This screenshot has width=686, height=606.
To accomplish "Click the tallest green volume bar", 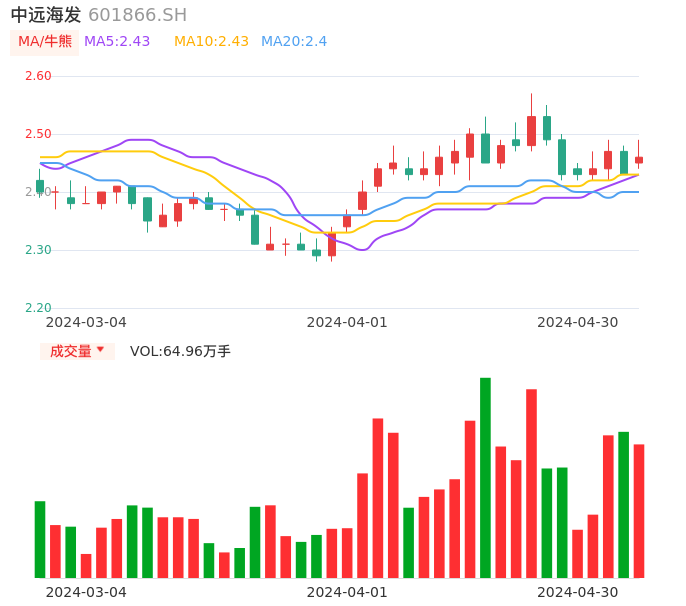I will [485, 478].
